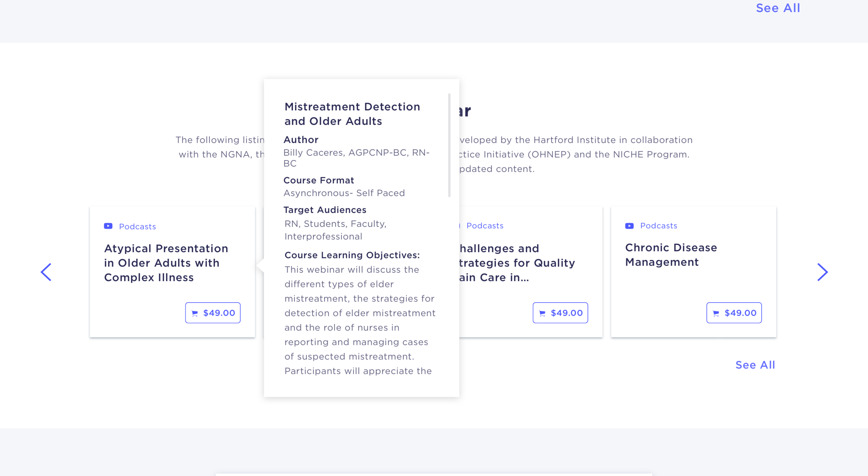Click the Podcasts video icon on Atypical Presentation card

[x=108, y=226]
